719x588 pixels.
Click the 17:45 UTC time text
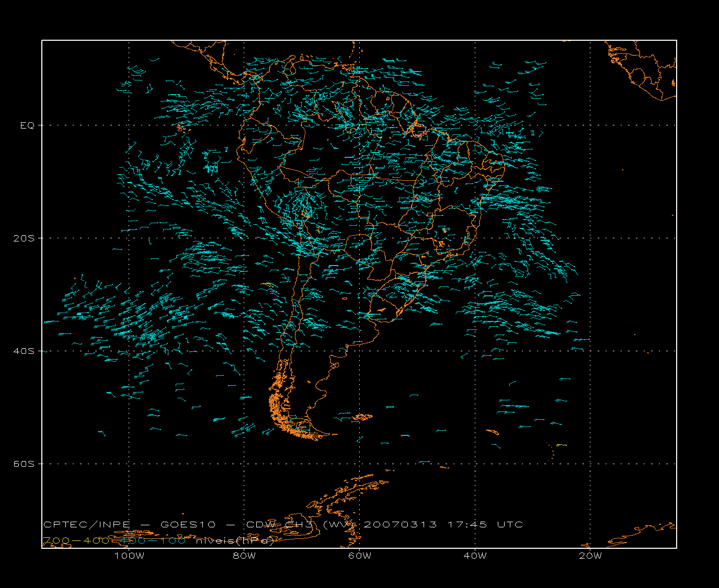(485, 525)
